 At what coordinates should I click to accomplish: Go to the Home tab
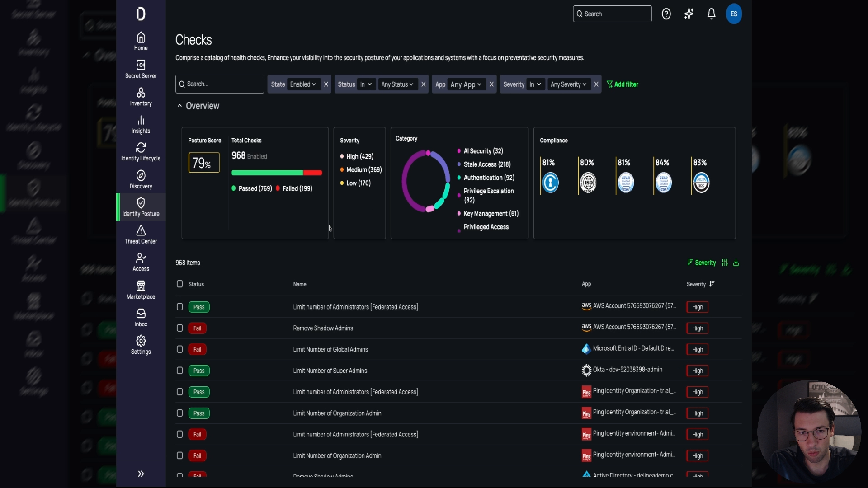coord(141,41)
